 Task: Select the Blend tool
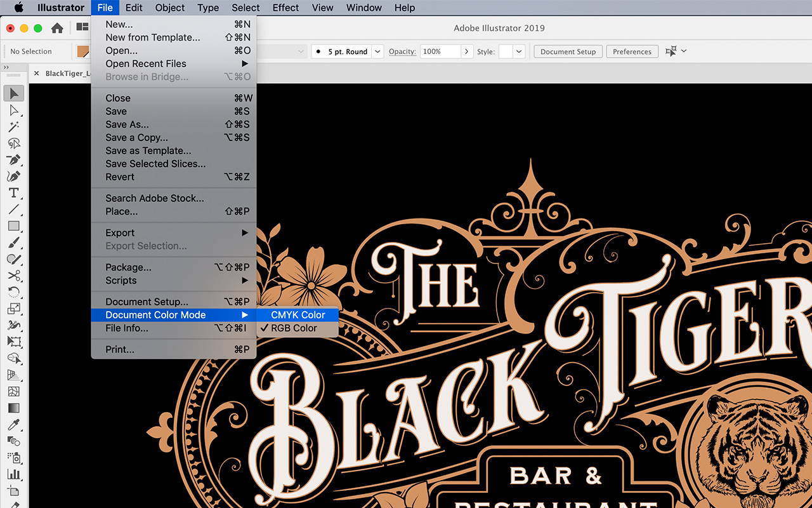coord(14,441)
